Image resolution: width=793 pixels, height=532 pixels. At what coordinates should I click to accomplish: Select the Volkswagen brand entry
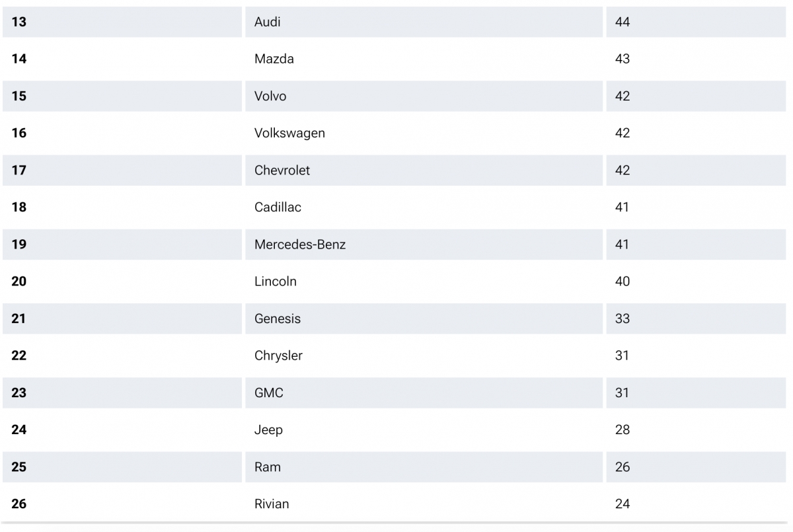click(289, 133)
